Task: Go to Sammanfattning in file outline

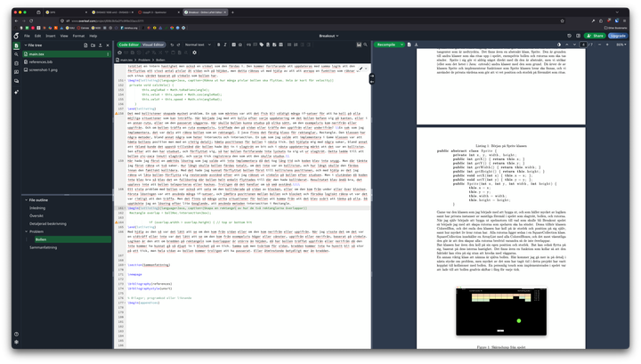Action: point(44,247)
